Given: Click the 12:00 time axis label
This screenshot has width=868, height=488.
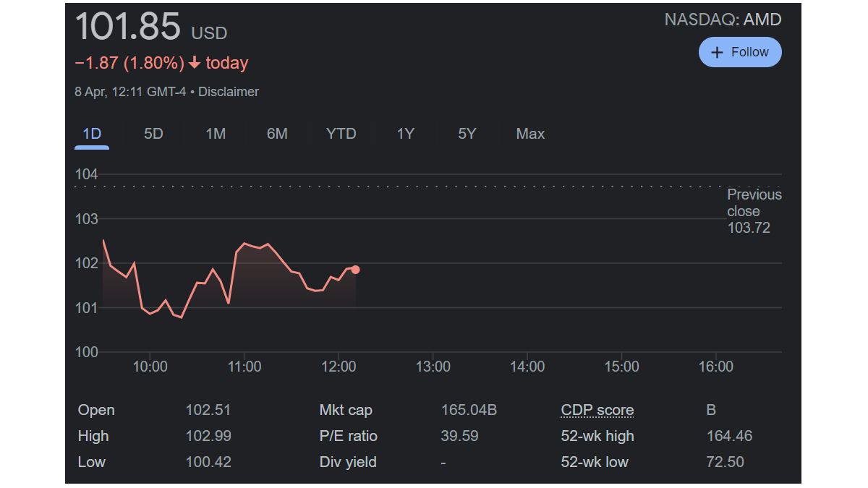Looking at the screenshot, I should (x=339, y=367).
